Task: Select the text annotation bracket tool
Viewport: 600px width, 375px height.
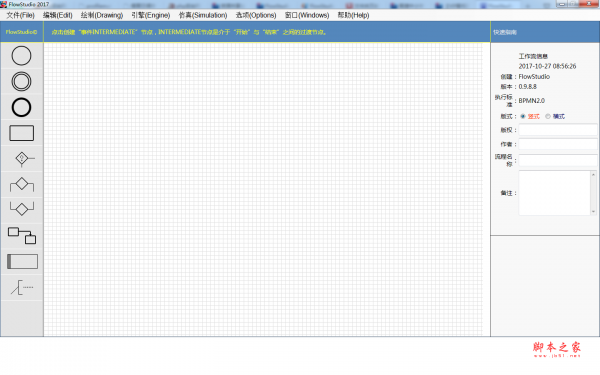Action: point(22,287)
